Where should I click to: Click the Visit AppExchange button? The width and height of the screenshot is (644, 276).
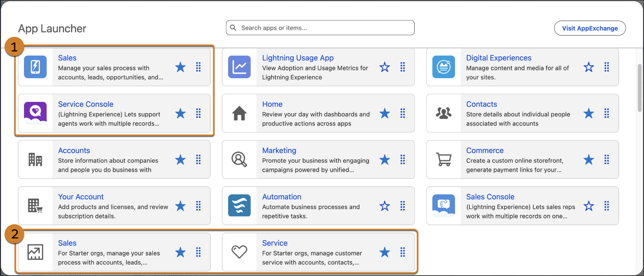coord(590,28)
